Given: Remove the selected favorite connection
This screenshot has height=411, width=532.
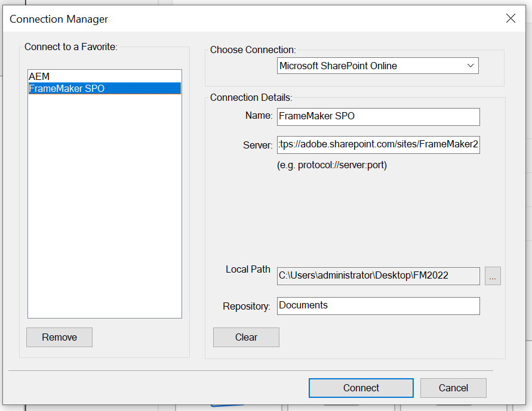Looking at the screenshot, I should tap(59, 337).
